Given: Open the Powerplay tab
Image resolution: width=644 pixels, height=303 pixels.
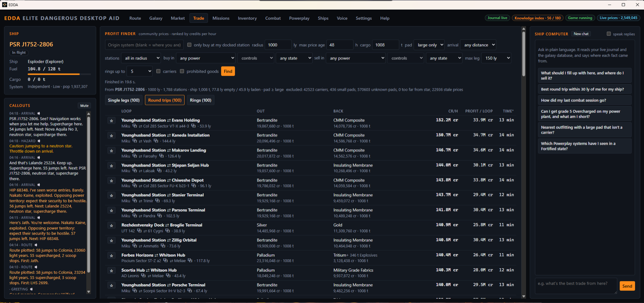Looking at the screenshot, I should pos(299,18).
